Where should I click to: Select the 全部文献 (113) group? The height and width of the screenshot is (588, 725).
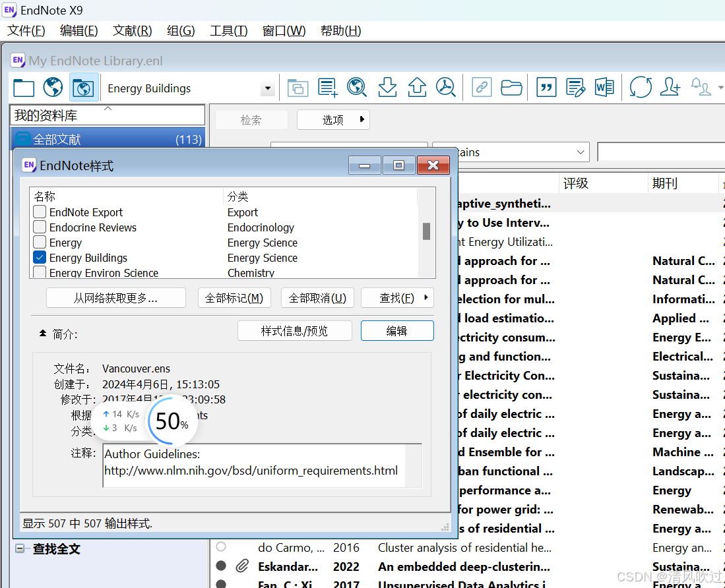108,139
